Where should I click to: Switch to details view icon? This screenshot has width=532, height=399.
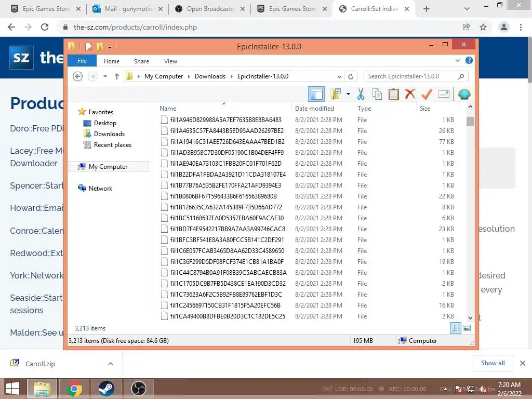point(456,328)
